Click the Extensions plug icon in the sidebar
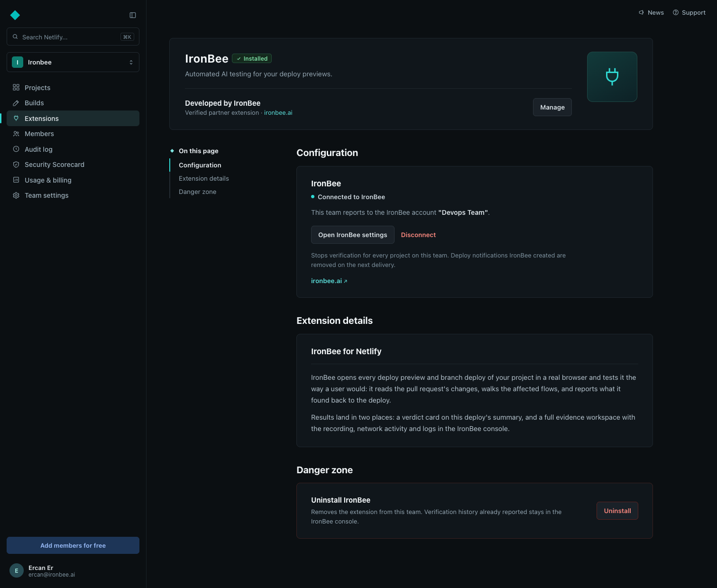Image resolution: width=717 pixels, height=588 pixels. tap(16, 118)
